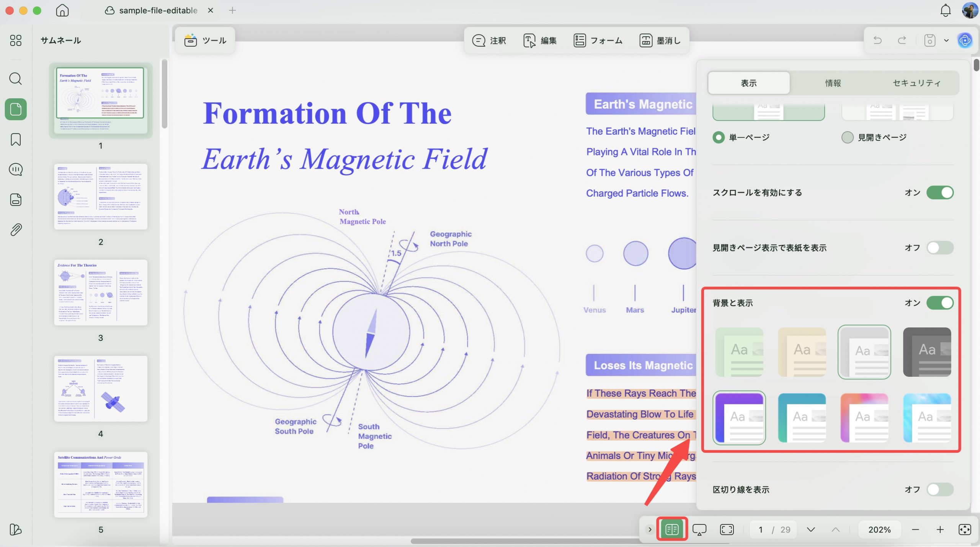Choose the sky blue background theme

[x=927, y=418]
